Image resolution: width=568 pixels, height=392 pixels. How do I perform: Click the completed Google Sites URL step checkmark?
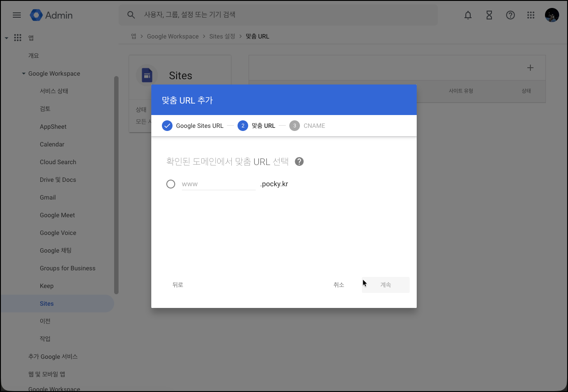tap(167, 126)
